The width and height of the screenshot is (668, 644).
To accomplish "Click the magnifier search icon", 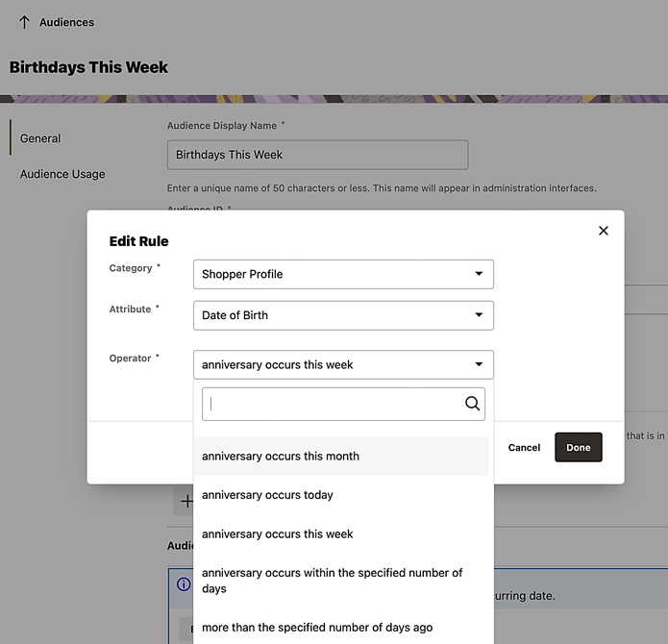I will 472,404.
